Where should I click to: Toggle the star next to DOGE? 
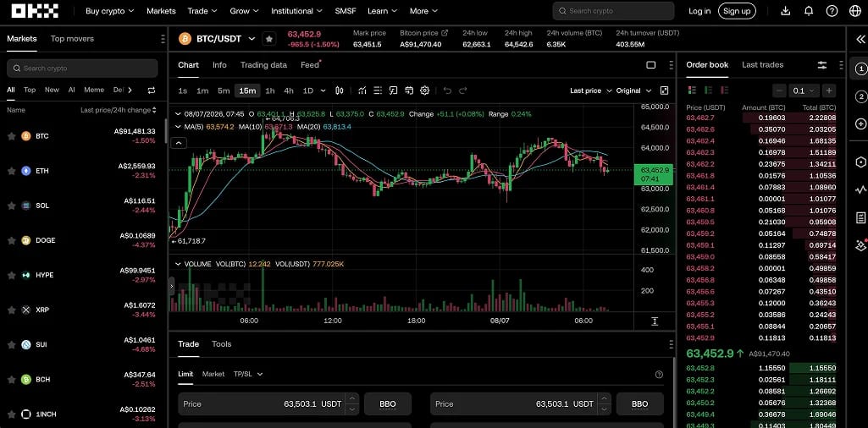point(11,240)
